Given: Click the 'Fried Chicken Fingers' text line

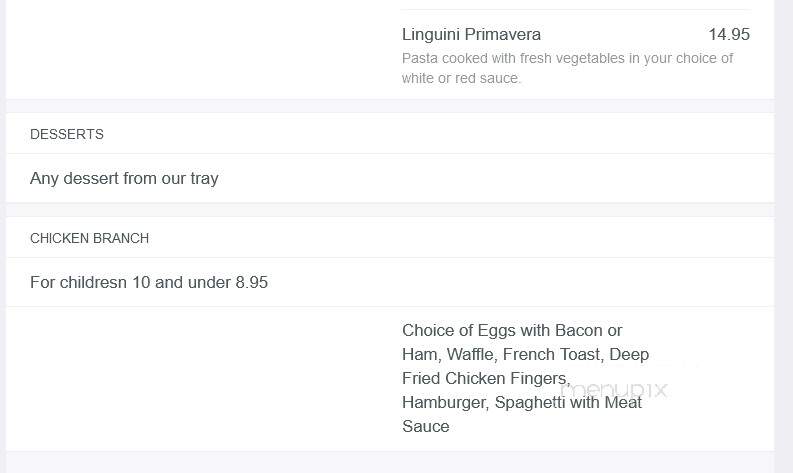Looking at the screenshot, I should pos(486,378).
